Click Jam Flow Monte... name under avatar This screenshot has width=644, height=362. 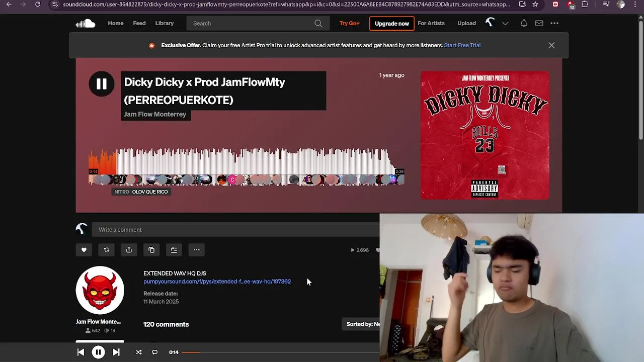(x=98, y=322)
